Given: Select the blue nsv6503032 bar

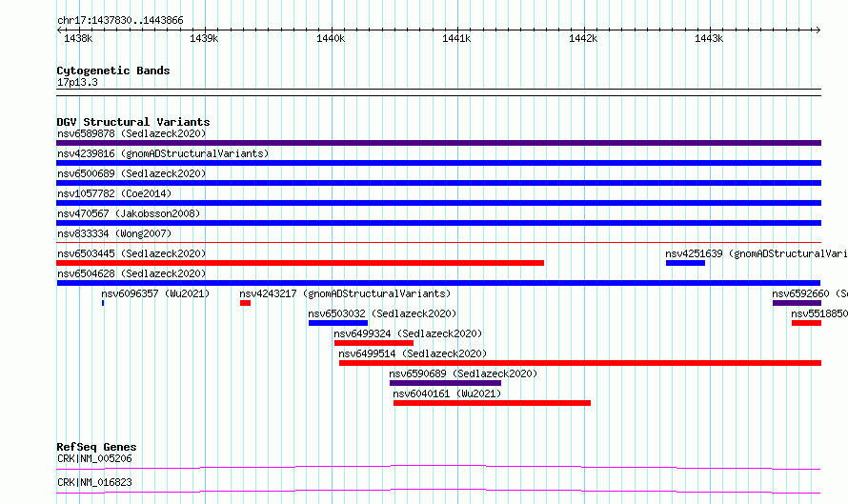Looking at the screenshot, I should (x=338, y=323).
